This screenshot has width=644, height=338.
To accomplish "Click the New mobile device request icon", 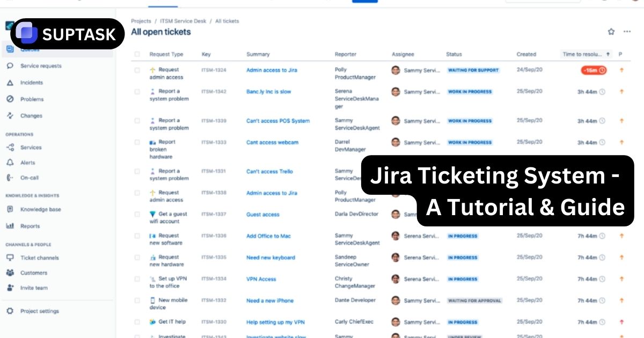I will coord(152,300).
